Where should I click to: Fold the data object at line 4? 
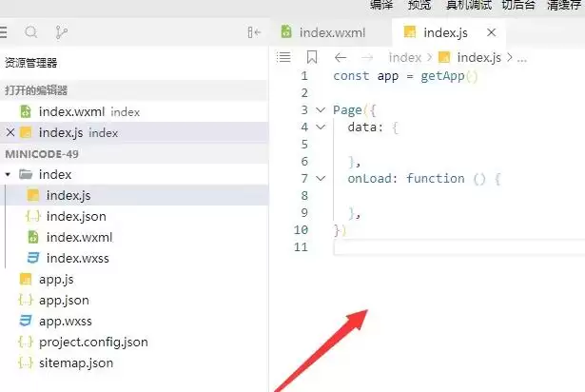click(321, 127)
